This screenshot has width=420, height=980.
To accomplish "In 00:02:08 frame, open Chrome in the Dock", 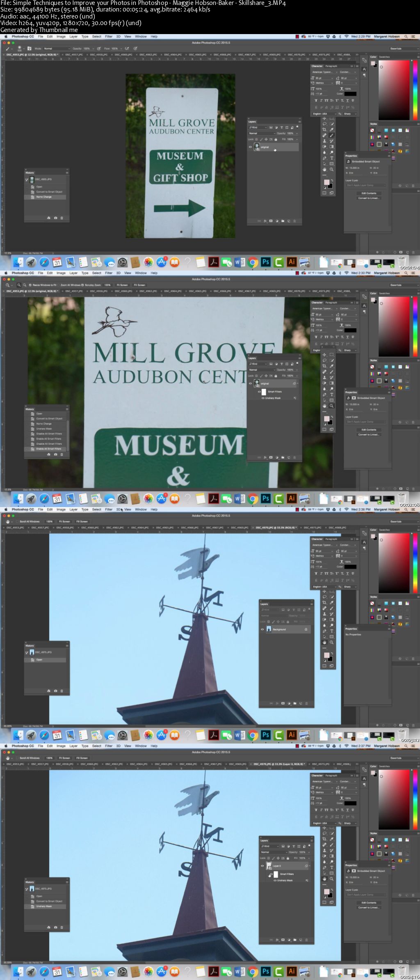I will [x=253, y=498].
